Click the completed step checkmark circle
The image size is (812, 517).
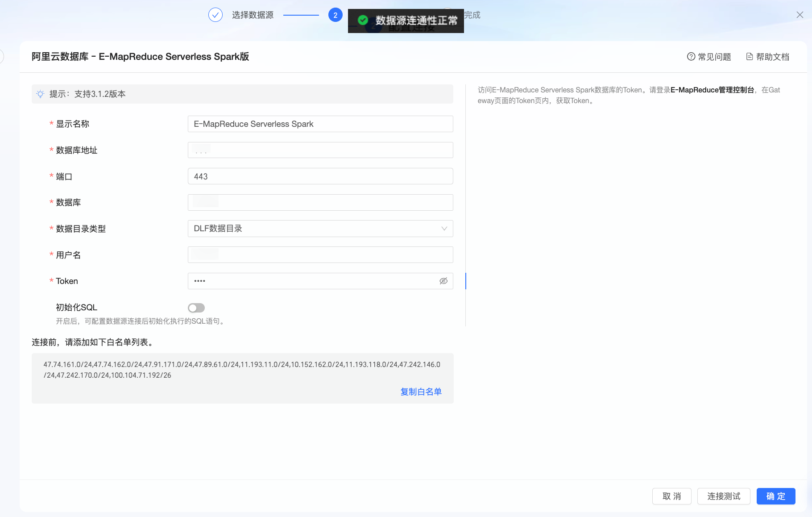click(x=215, y=15)
